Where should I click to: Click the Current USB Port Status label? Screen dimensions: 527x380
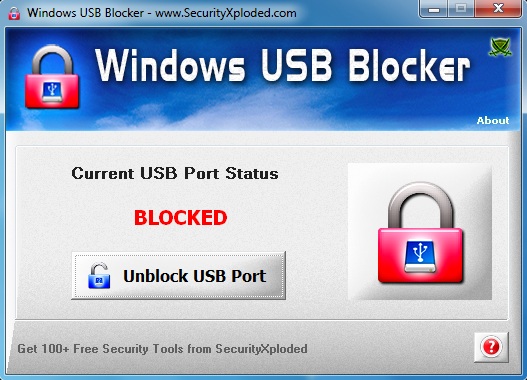point(175,173)
